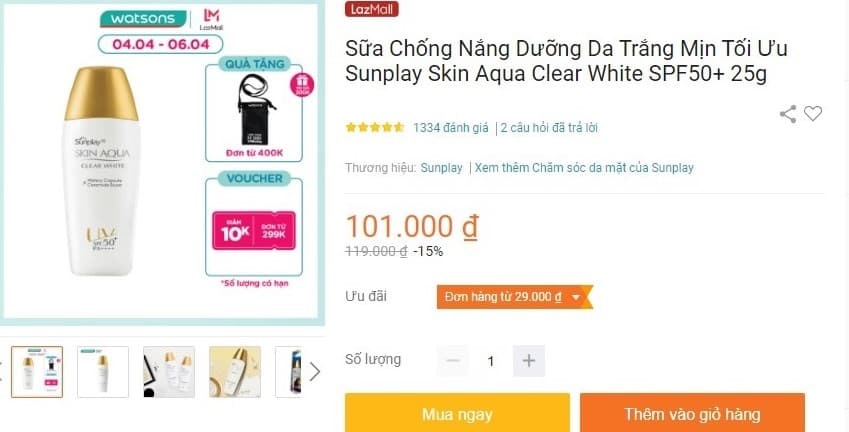
Task: Click the star rating icons
Action: (x=375, y=128)
